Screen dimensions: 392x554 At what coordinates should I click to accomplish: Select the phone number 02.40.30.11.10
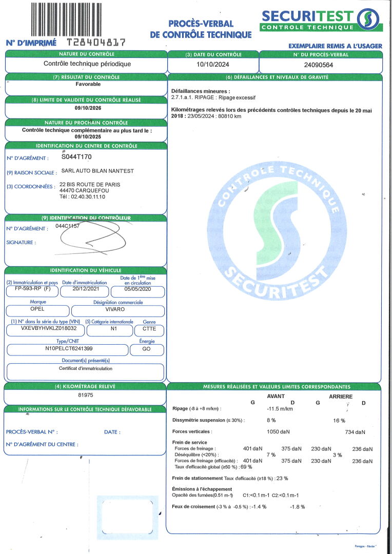87,196
